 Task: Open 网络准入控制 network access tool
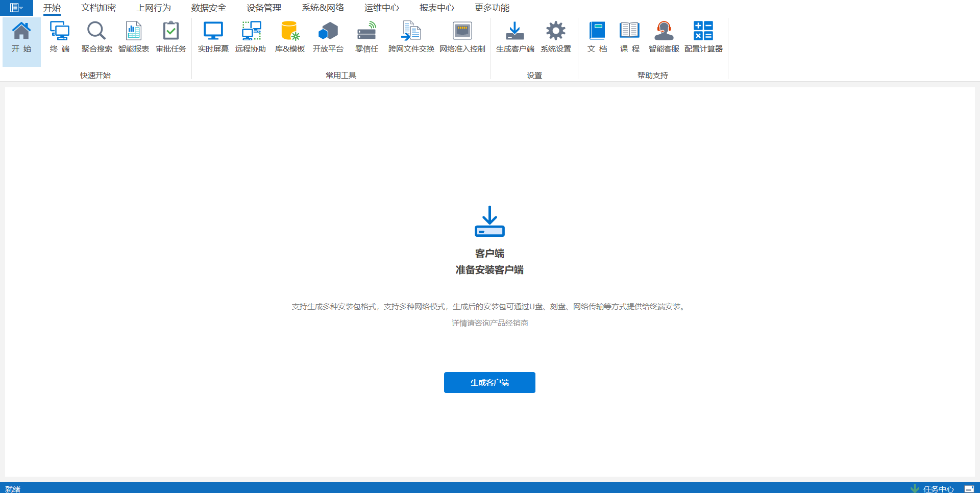pyautogui.click(x=462, y=32)
